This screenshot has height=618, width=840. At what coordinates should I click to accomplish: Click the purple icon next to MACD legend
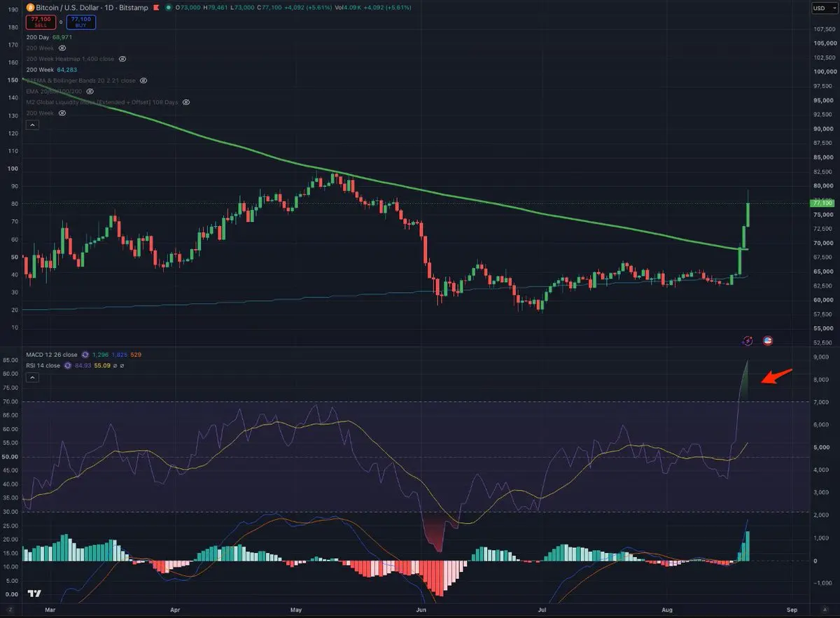(85, 355)
